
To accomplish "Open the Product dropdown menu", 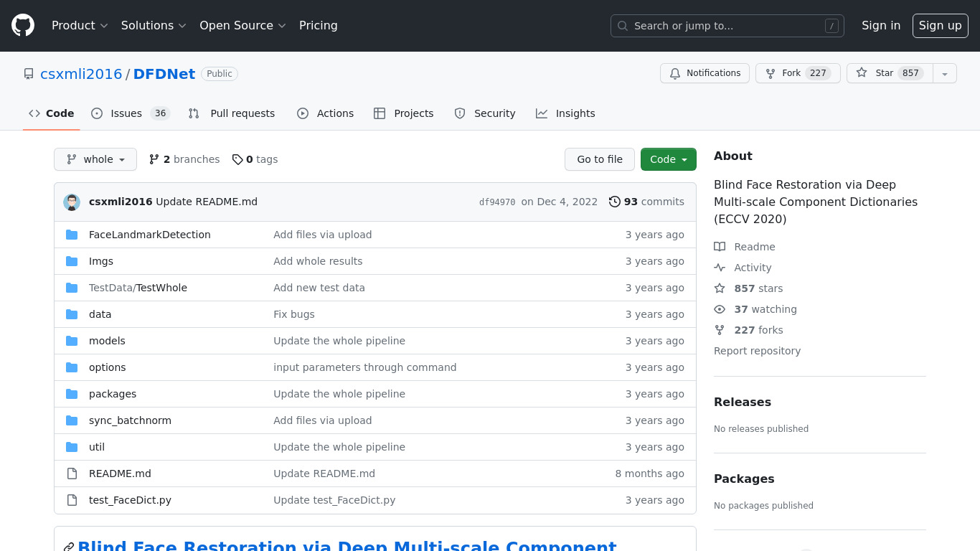I will click(x=80, y=26).
